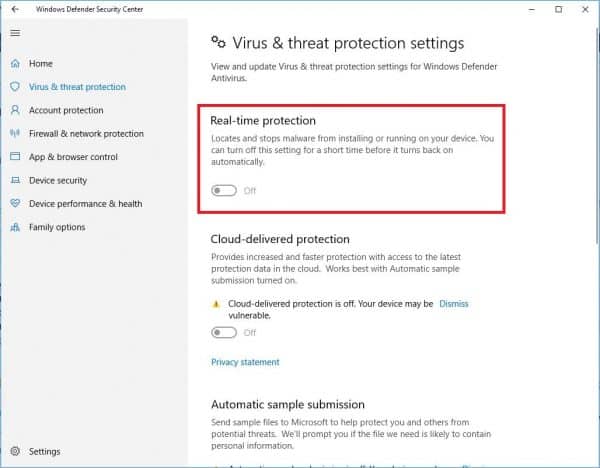Dismiss the cloud-delivered protection warning
This screenshot has width=600, height=468.
pos(453,304)
